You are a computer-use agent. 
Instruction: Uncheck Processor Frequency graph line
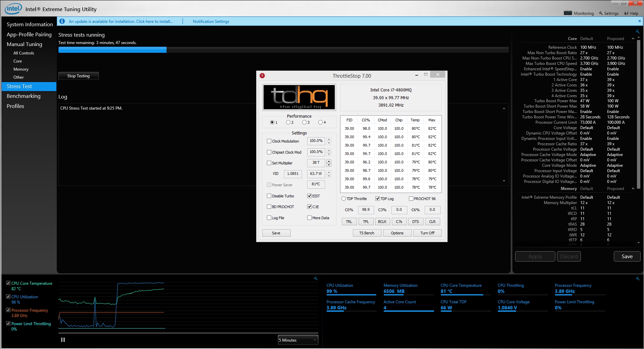coord(8,310)
